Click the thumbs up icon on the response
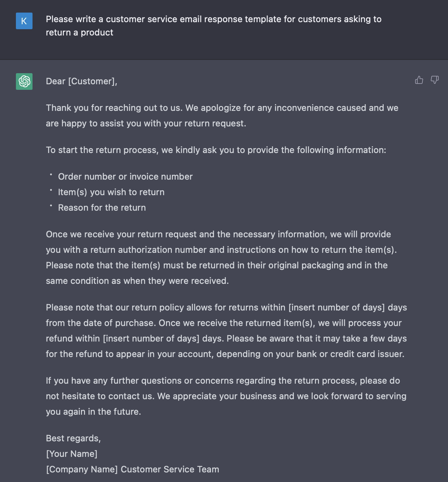The image size is (448, 482). pos(419,80)
